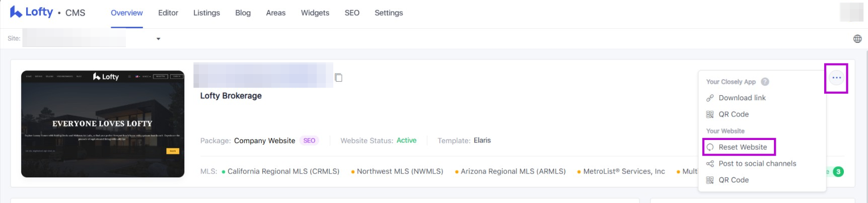868x203 pixels.
Task: Choose Post to social channels option
Action: point(757,164)
